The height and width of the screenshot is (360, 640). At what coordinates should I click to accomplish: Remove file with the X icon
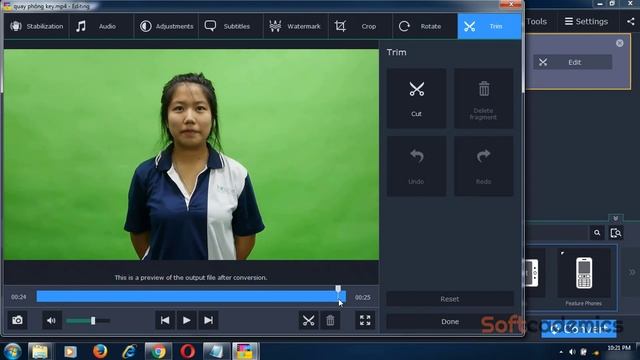[x=620, y=43]
